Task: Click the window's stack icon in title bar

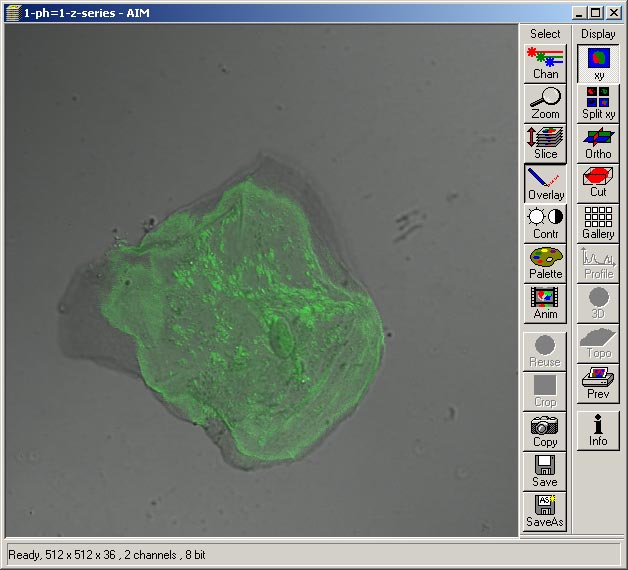Action: pos(13,13)
